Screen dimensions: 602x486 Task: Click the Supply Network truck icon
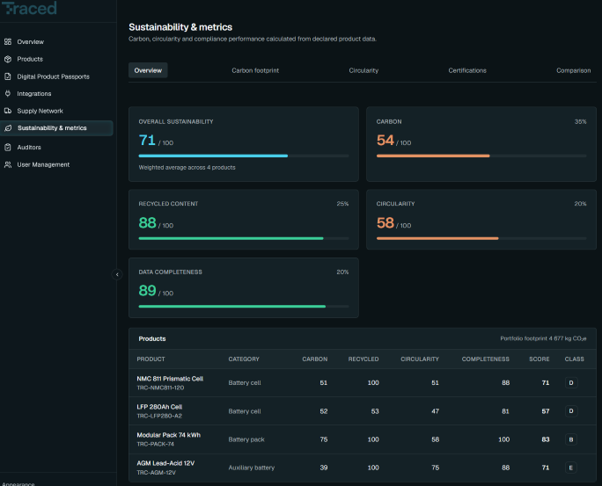click(x=8, y=111)
